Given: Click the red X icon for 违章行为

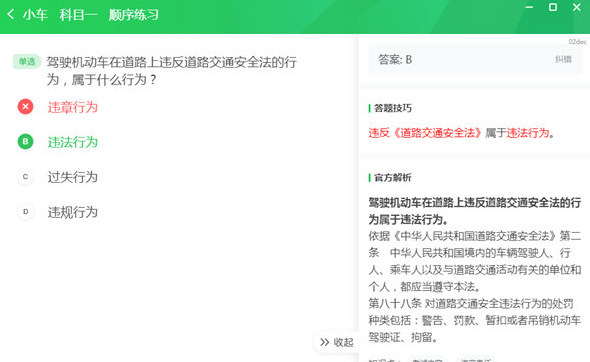Looking at the screenshot, I should tap(25, 106).
